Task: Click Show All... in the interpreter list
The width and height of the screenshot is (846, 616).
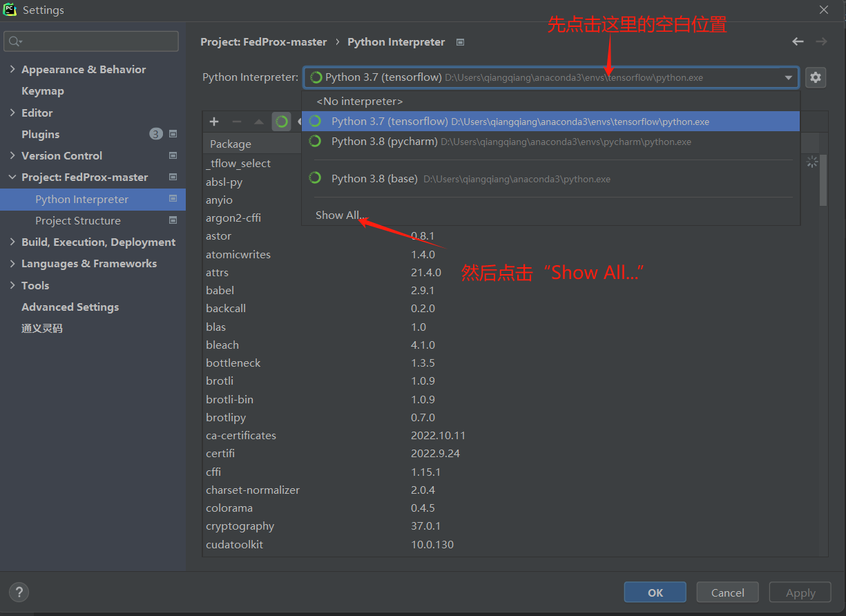Action: (x=341, y=215)
